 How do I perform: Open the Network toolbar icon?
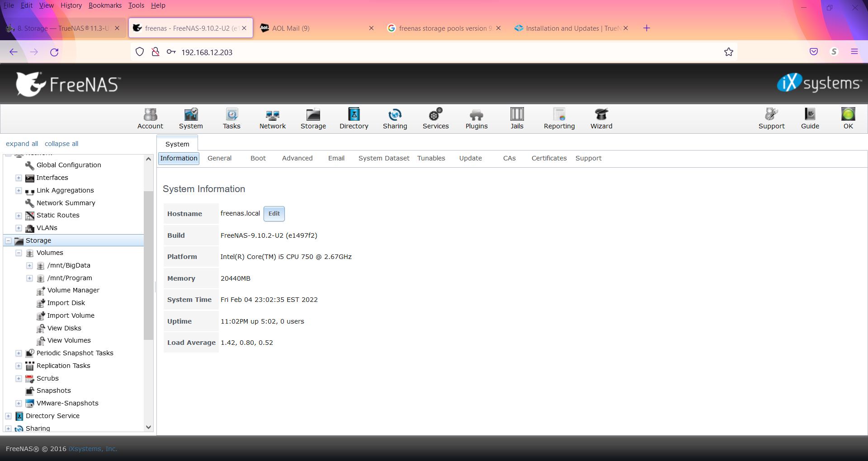click(x=273, y=119)
